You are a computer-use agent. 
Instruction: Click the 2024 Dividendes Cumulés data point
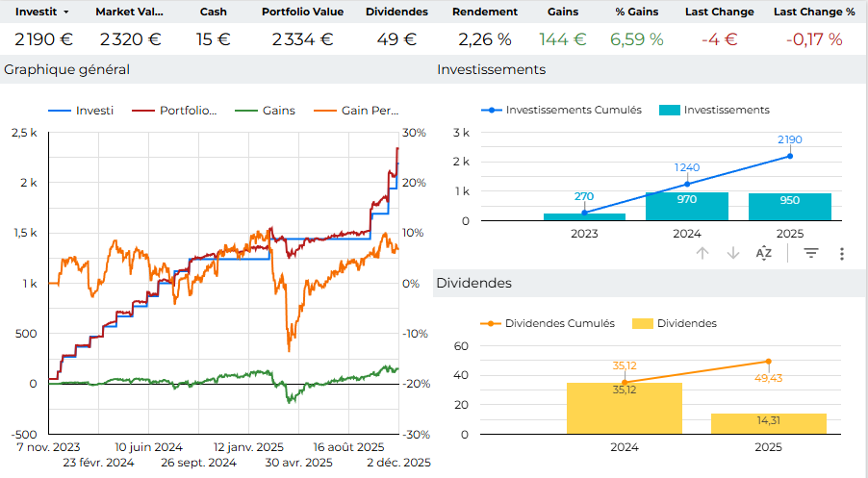624,382
